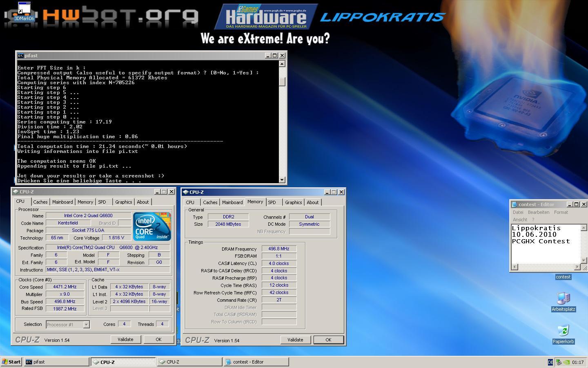This screenshot has height=368, width=588.
Task: Activate the second CPU-Z taskbar button
Action: (189, 362)
